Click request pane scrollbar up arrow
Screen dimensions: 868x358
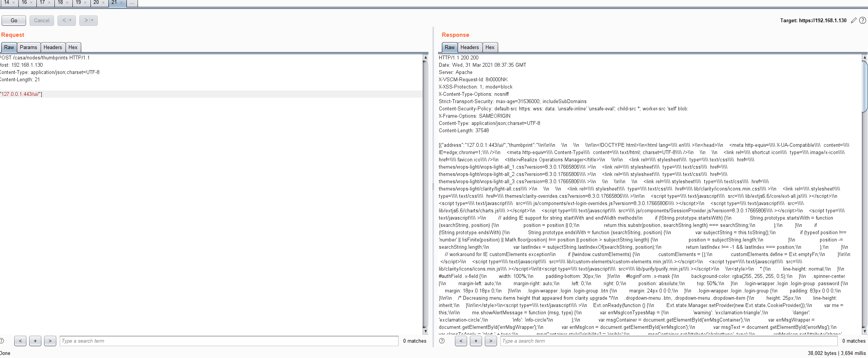tap(425, 57)
